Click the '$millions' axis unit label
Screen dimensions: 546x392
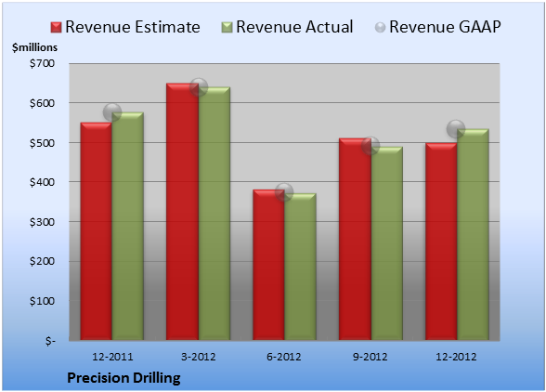coord(35,47)
